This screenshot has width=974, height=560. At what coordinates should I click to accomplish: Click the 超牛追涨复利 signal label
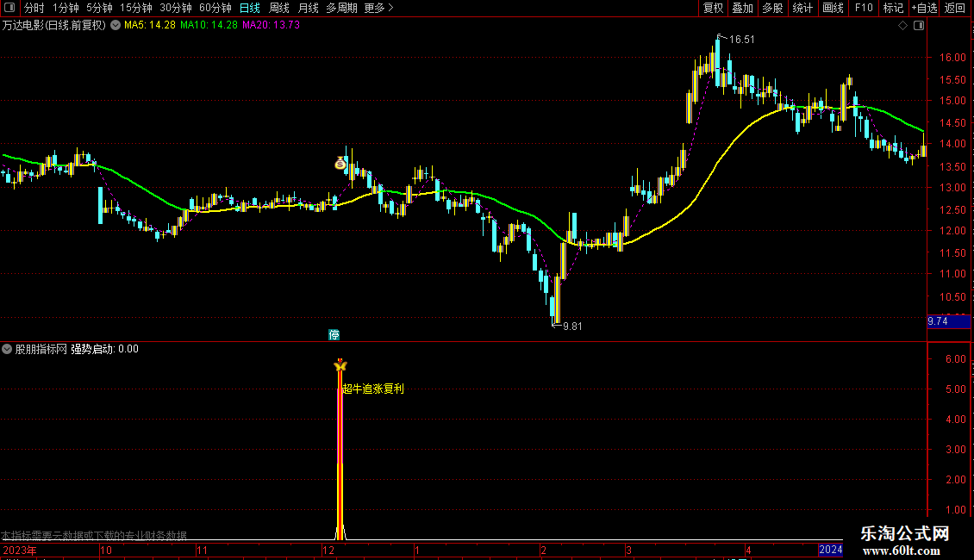[372, 389]
